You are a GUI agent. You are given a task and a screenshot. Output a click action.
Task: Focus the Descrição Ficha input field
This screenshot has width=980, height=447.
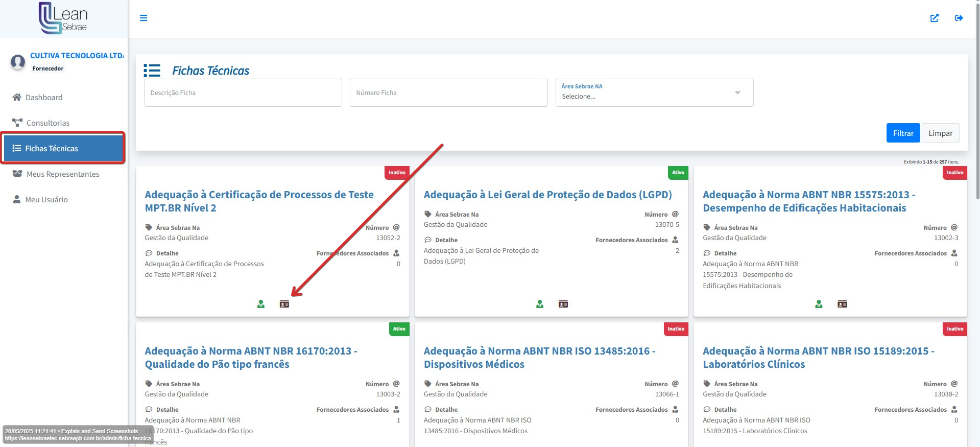tap(243, 92)
